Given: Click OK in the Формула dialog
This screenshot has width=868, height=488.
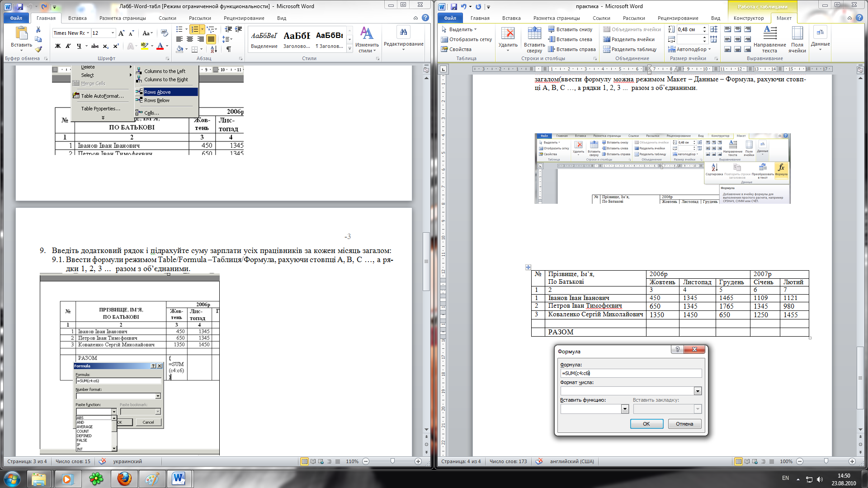Looking at the screenshot, I should [646, 424].
